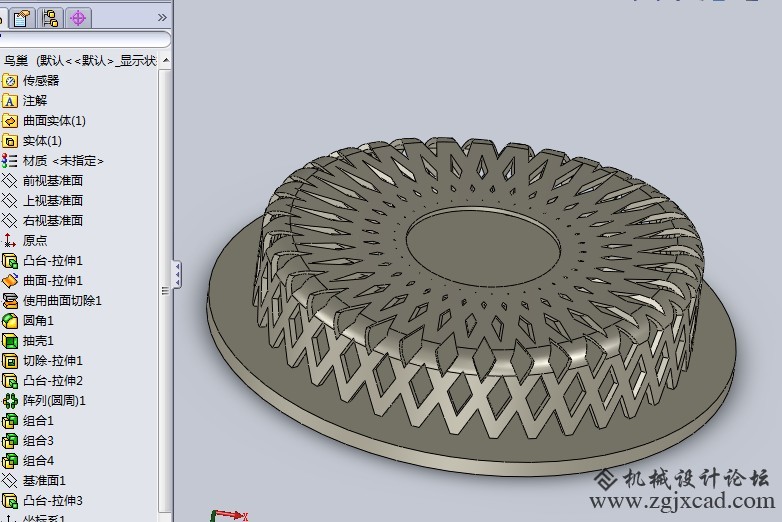782x522 pixels.
Task: Click the 组合1 label
Action: [x=38, y=421]
